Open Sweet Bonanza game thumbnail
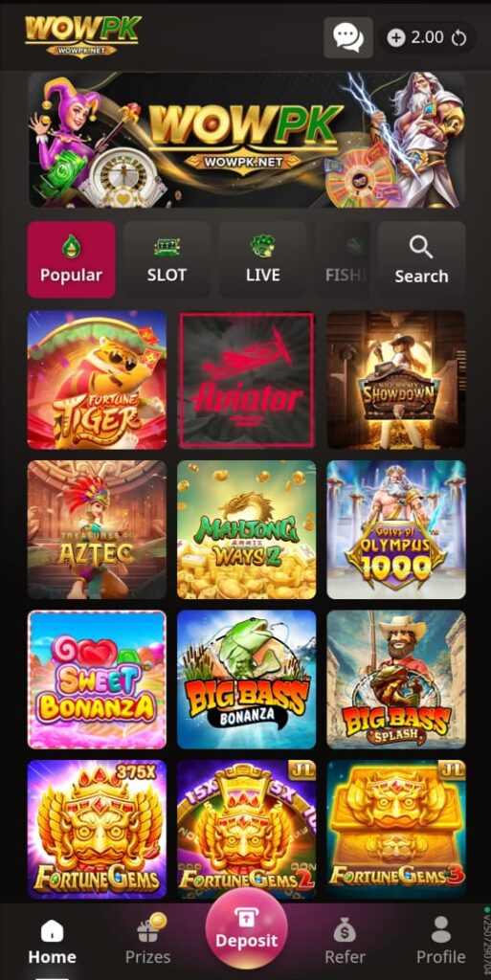The width and height of the screenshot is (491, 980). click(97, 679)
